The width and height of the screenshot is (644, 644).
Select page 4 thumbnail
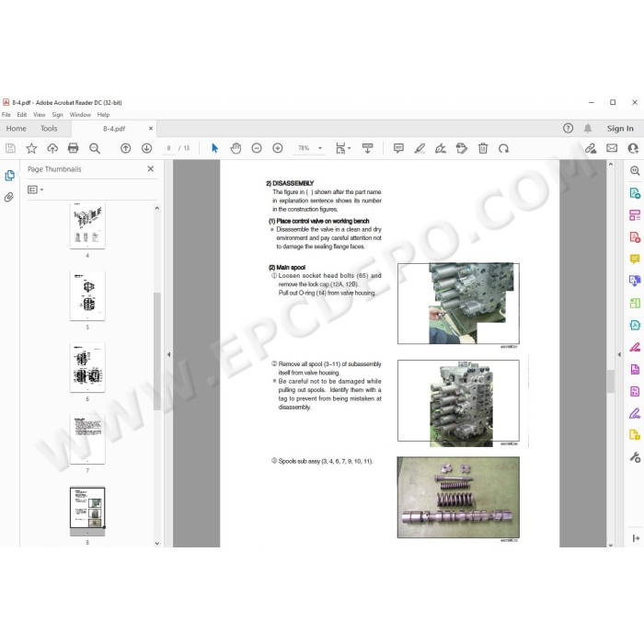click(87, 225)
